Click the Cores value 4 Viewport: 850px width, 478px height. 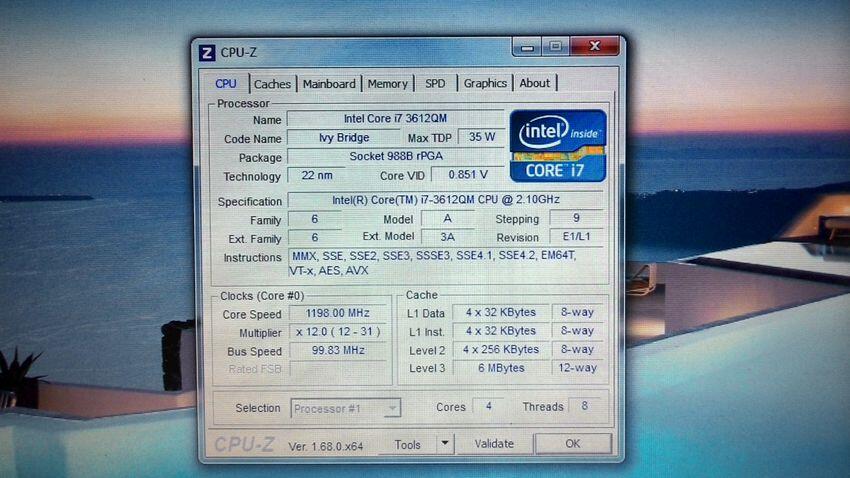coord(488,406)
